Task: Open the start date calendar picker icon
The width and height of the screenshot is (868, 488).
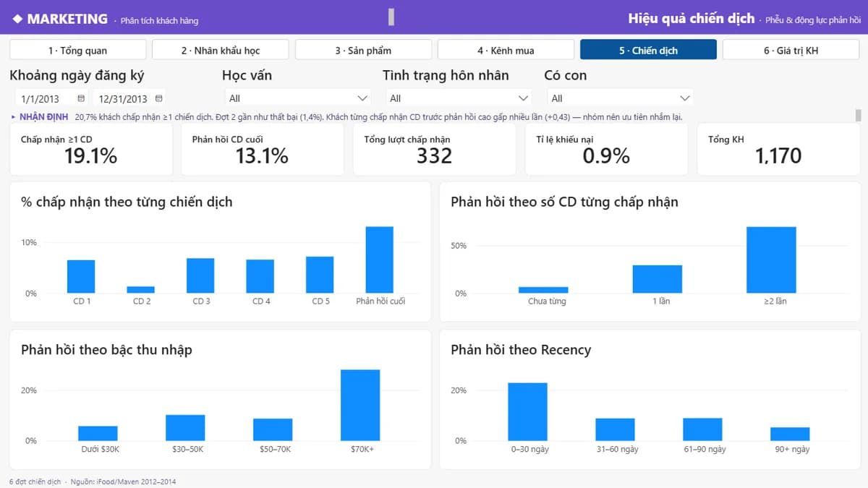Action: 80,98
